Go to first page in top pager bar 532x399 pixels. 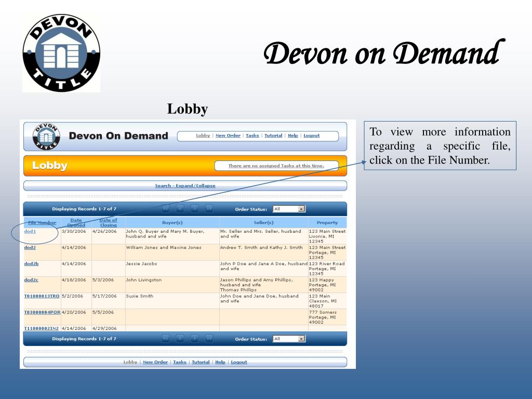[166, 209]
